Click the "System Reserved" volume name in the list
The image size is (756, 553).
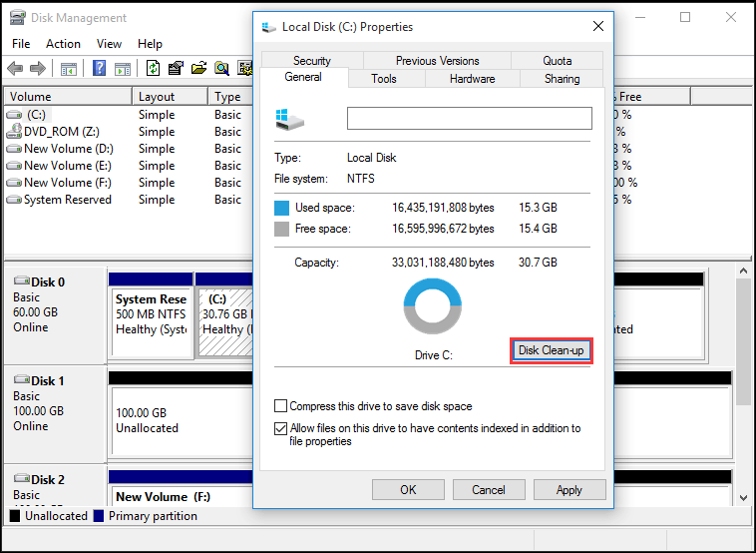click(68, 200)
